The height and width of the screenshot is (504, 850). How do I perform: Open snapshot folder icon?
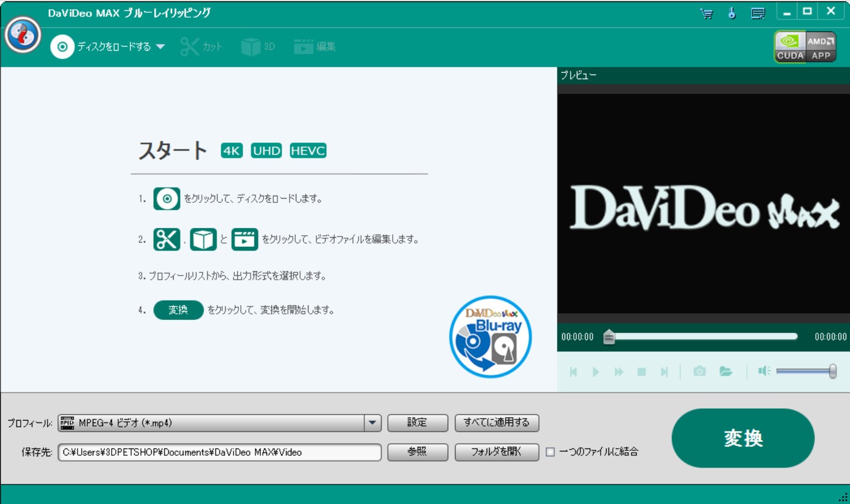pos(726,371)
